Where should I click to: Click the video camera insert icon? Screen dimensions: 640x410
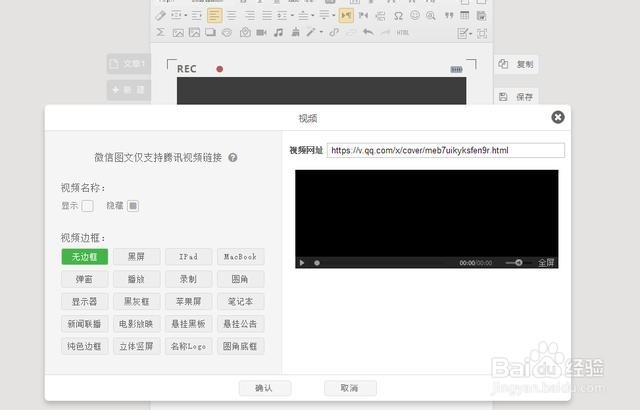[261, 33]
